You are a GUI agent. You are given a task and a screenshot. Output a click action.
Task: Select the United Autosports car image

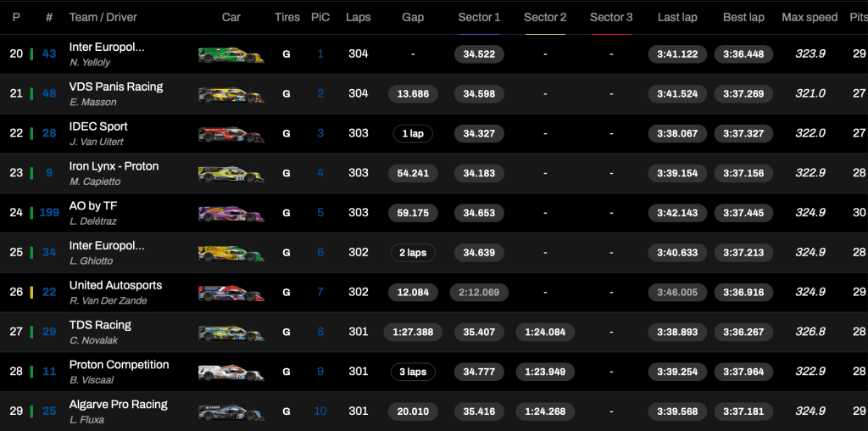point(231,293)
